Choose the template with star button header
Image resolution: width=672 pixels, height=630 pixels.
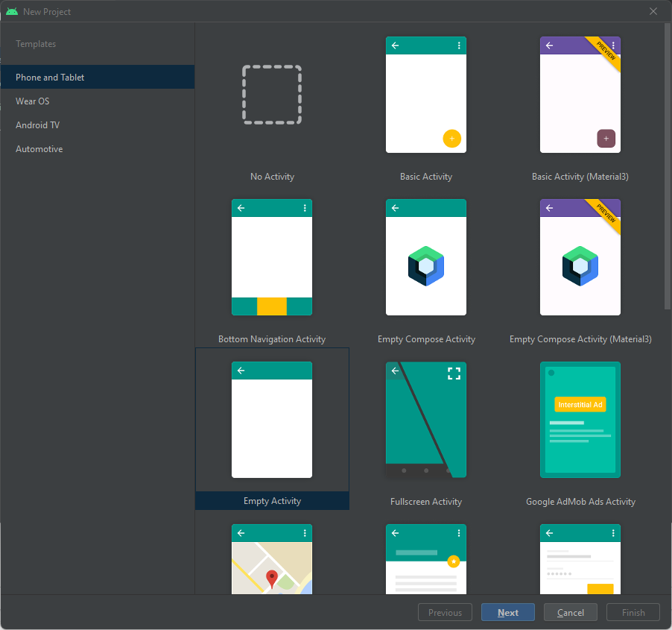pos(426,559)
